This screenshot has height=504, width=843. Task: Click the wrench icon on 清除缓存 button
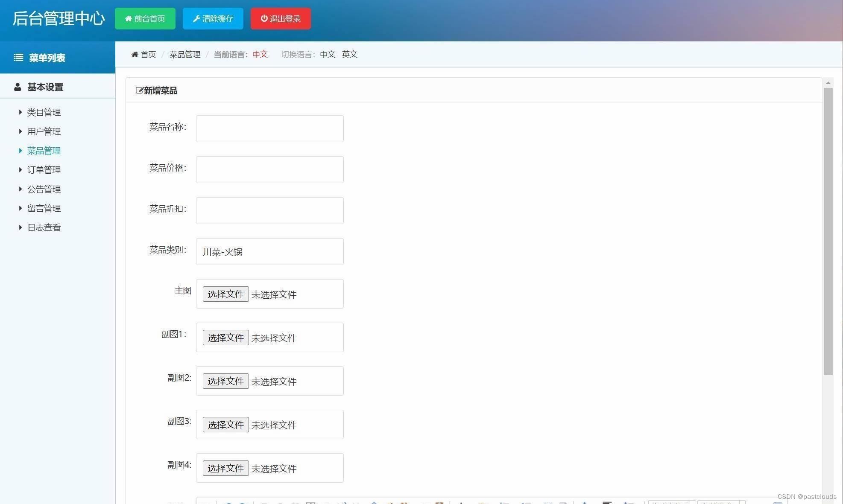(x=197, y=18)
